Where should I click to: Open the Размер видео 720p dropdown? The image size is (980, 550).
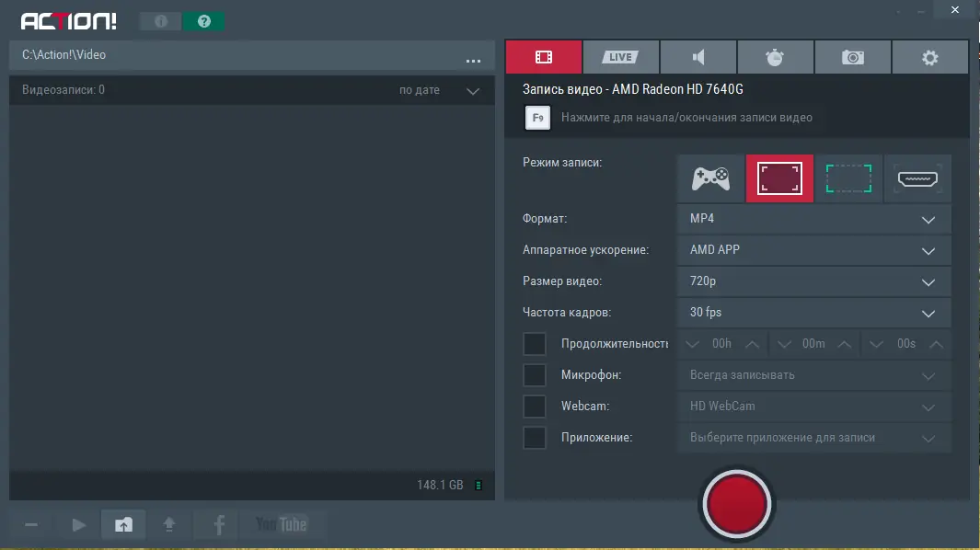pyautogui.click(x=813, y=281)
